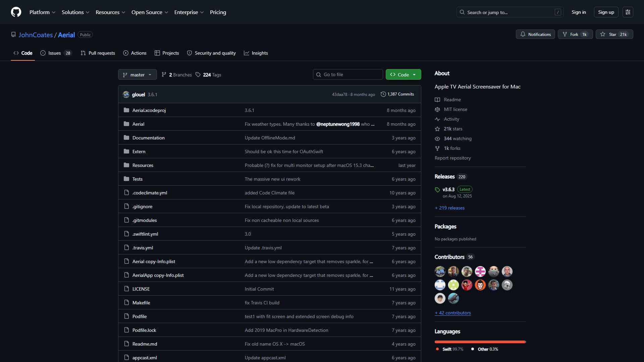Open the Pull requests tab
Viewport: 644px width, 362px height.
98,53
